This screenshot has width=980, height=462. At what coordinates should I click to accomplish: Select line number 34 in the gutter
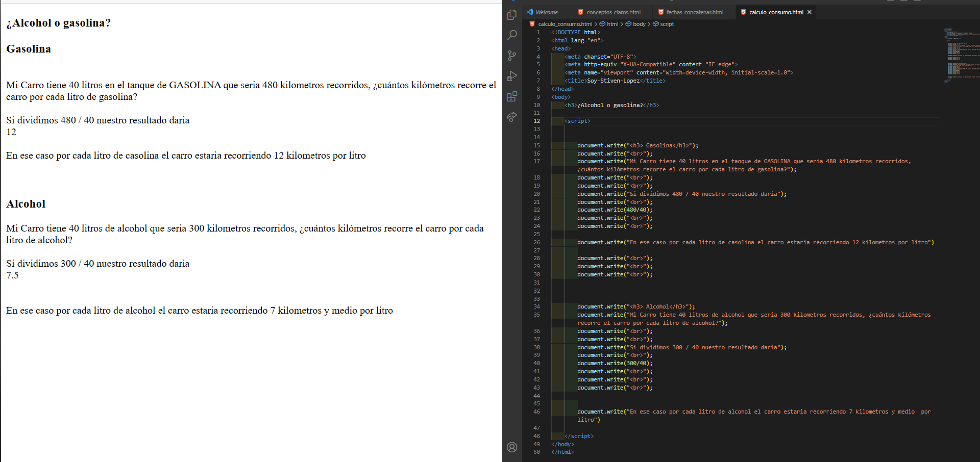coord(536,306)
